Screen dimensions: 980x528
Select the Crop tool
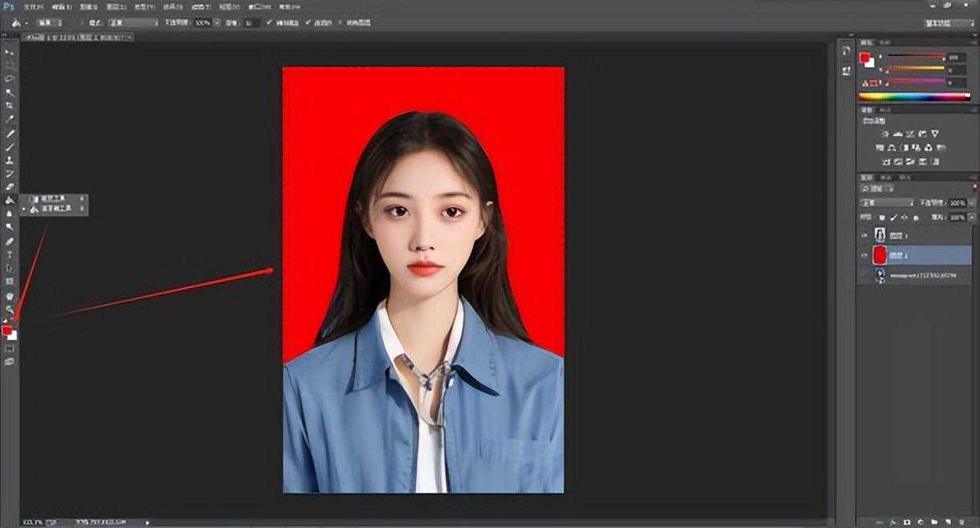[10, 106]
